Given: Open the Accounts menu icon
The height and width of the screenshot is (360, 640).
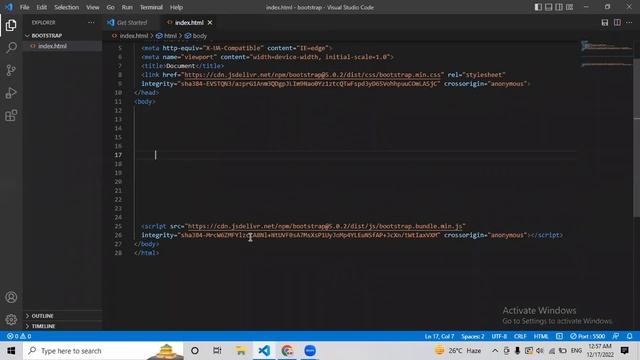Looking at the screenshot, I should [11, 297].
